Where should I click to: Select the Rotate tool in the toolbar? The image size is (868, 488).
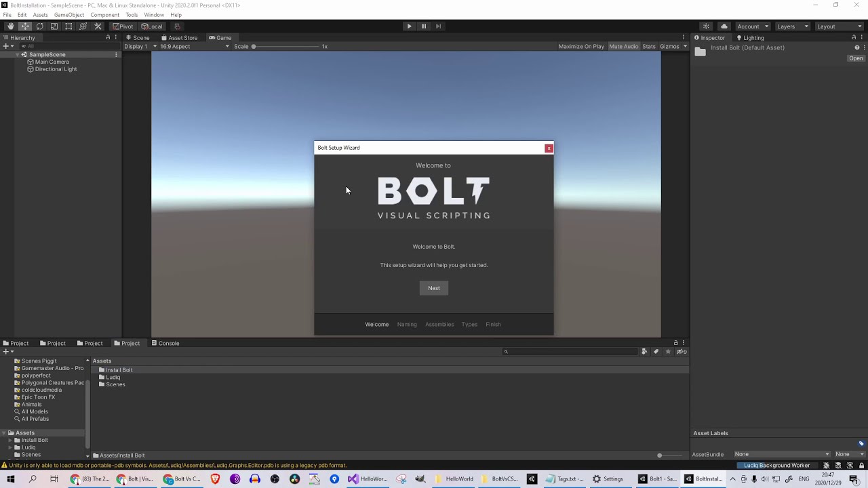pyautogui.click(x=39, y=26)
